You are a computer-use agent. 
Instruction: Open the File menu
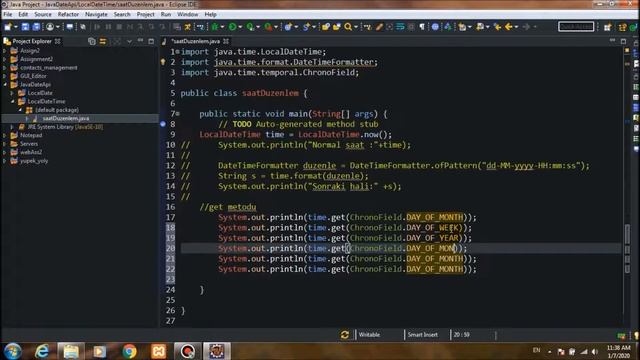point(8,14)
